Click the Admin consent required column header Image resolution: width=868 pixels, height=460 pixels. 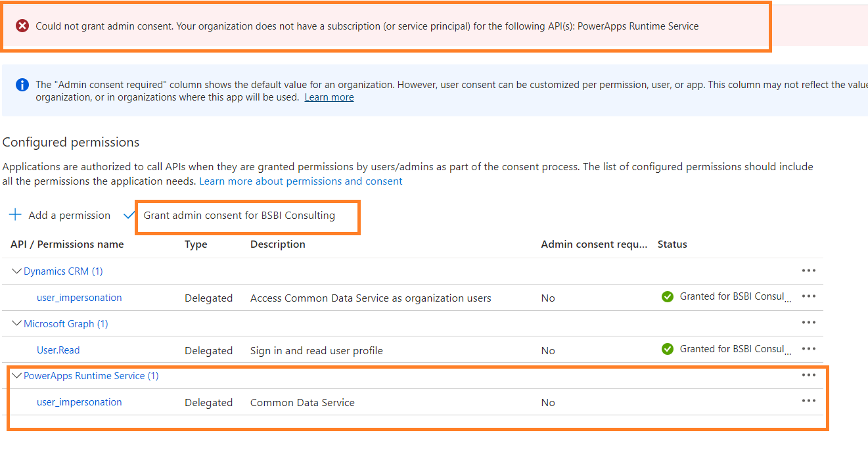(x=594, y=244)
